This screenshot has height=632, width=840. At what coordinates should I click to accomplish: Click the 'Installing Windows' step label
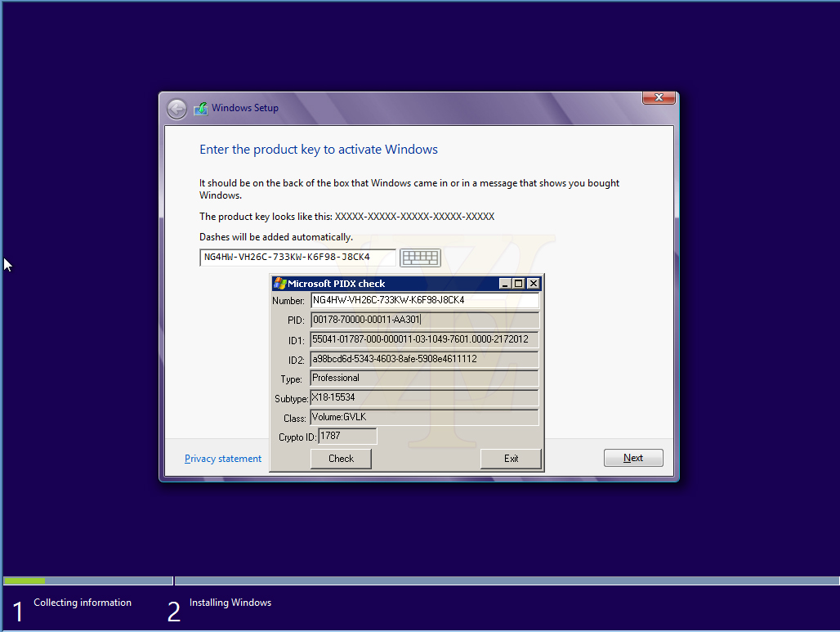pos(230,603)
